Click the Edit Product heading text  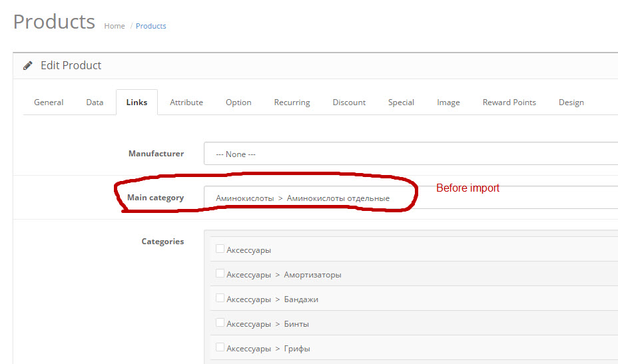pos(71,65)
